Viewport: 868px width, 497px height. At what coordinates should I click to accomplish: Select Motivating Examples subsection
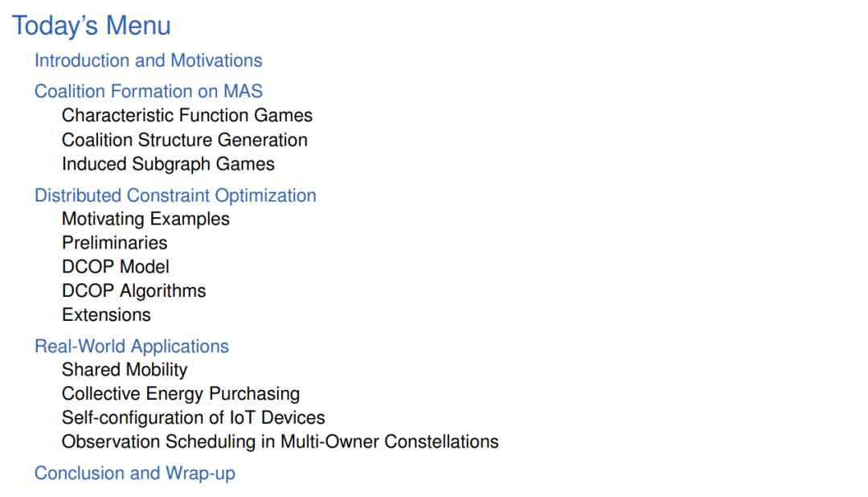(x=145, y=219)
